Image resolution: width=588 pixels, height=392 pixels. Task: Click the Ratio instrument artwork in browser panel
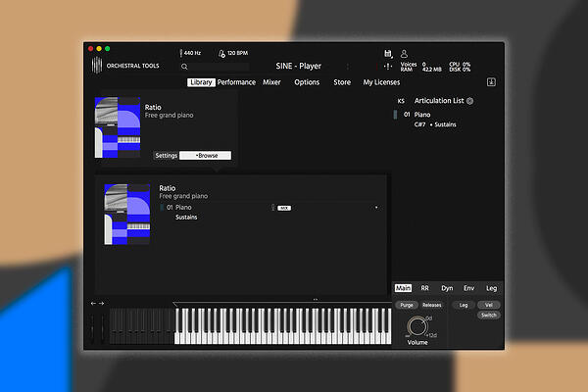(127, 215)
